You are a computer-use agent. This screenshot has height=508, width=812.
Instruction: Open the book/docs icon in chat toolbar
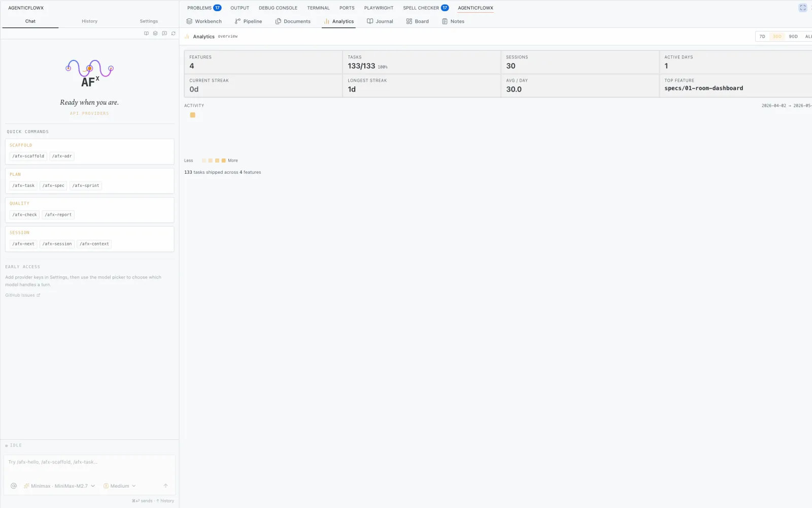coord(146,34)
